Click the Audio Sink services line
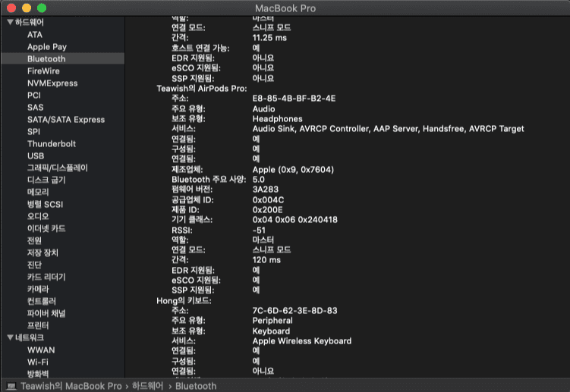The width and height of the screenshot is (570, 392). point(389,129)
